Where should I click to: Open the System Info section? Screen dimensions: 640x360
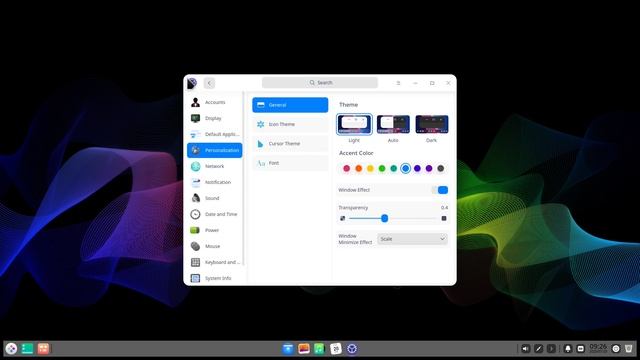click(215, 278)
